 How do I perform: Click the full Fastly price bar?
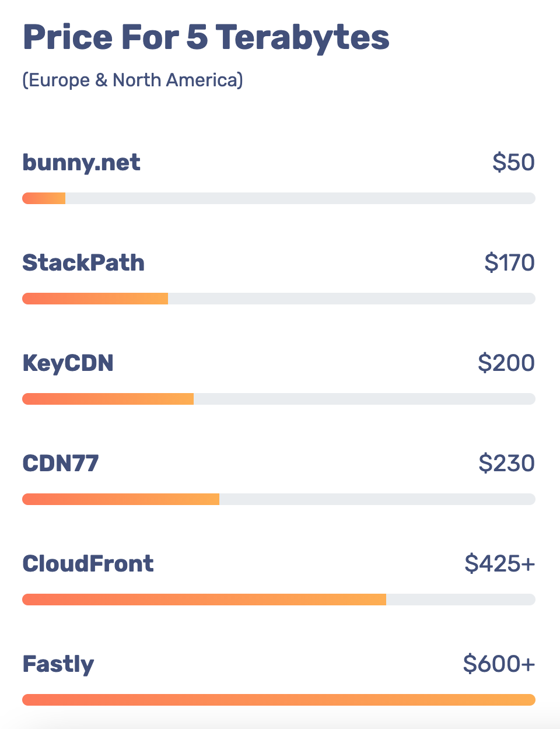278,700
